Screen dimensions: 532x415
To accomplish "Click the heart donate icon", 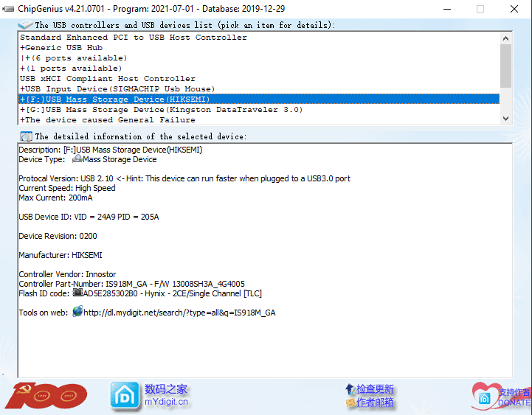I will tap(485, 396).
